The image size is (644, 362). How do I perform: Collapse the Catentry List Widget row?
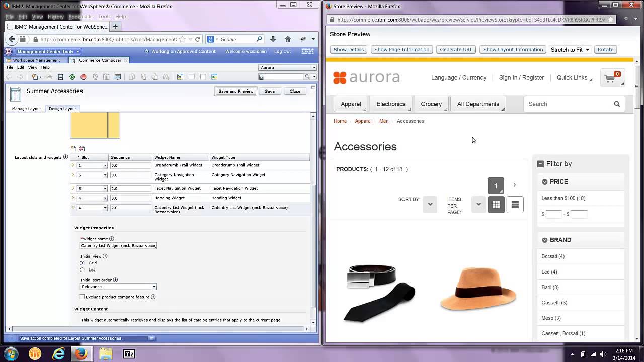coord(73,208)
